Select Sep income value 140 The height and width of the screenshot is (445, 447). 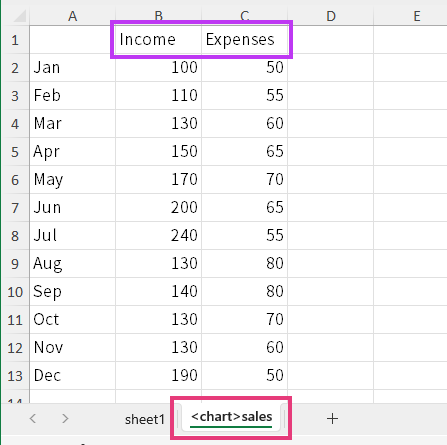(159, 292)
